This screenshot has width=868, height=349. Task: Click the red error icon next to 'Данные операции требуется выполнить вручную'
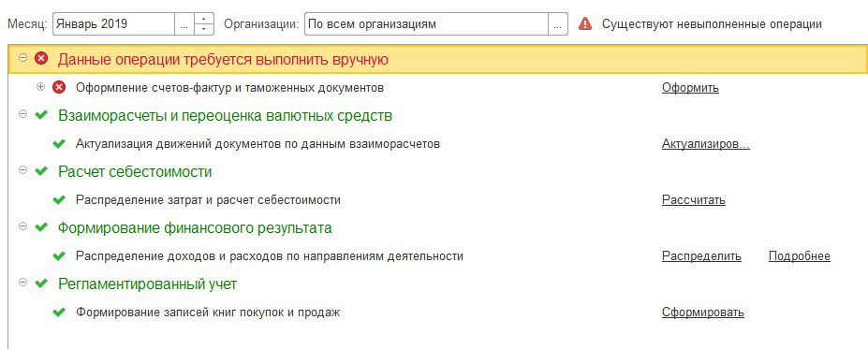click(41, 58)
